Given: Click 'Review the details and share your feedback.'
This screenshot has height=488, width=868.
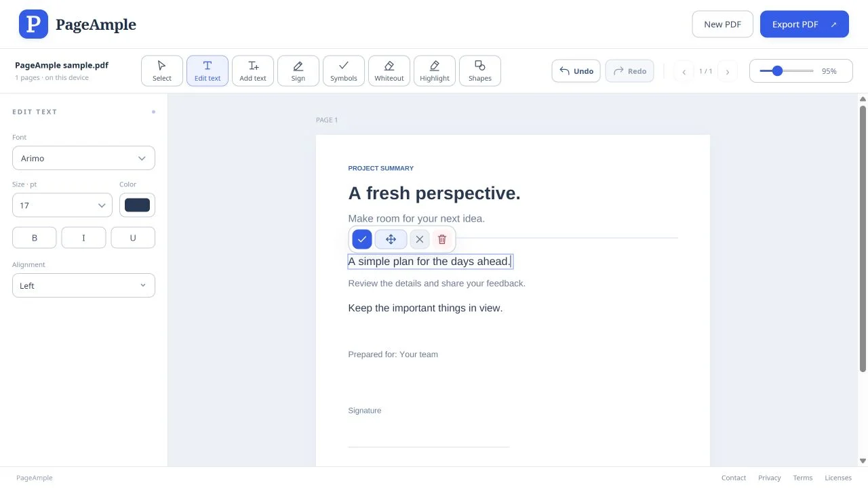Looking at the screenshot, I should (437, 283).
